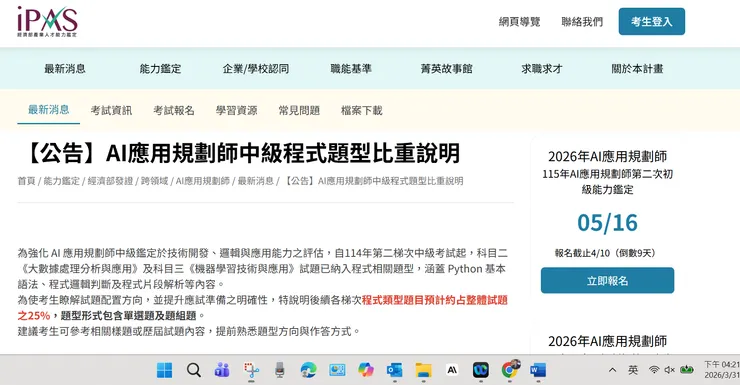Open File Explorer from taskbar
This screenshot has height=385, width=740.
click(x=423, y=370)
